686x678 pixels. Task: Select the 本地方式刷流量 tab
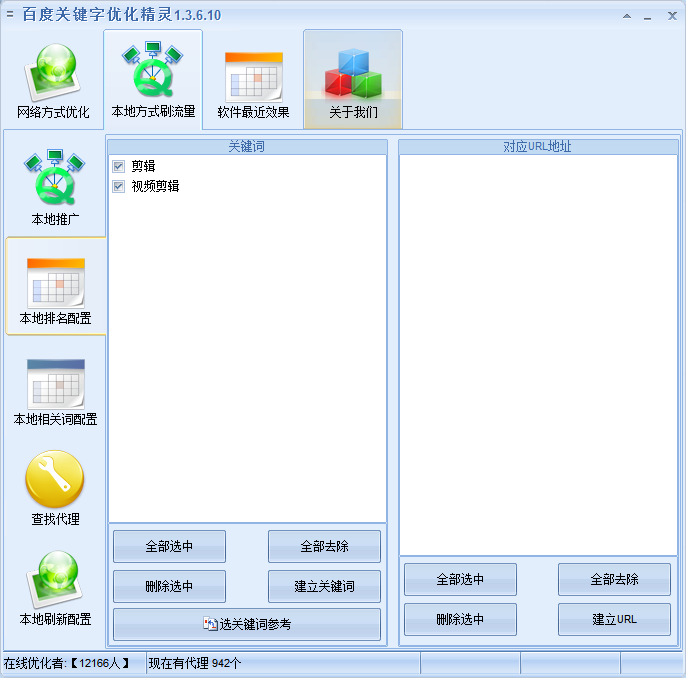tap(153, 80)
